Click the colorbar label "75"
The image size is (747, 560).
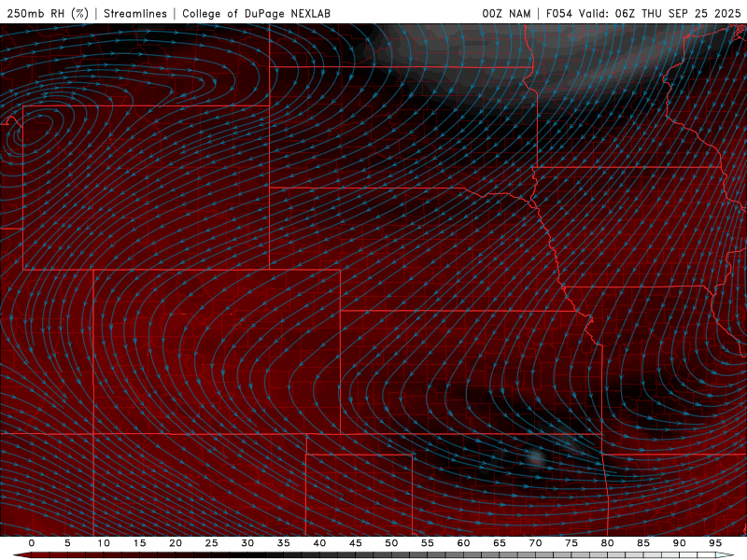[x=571, y=543]
